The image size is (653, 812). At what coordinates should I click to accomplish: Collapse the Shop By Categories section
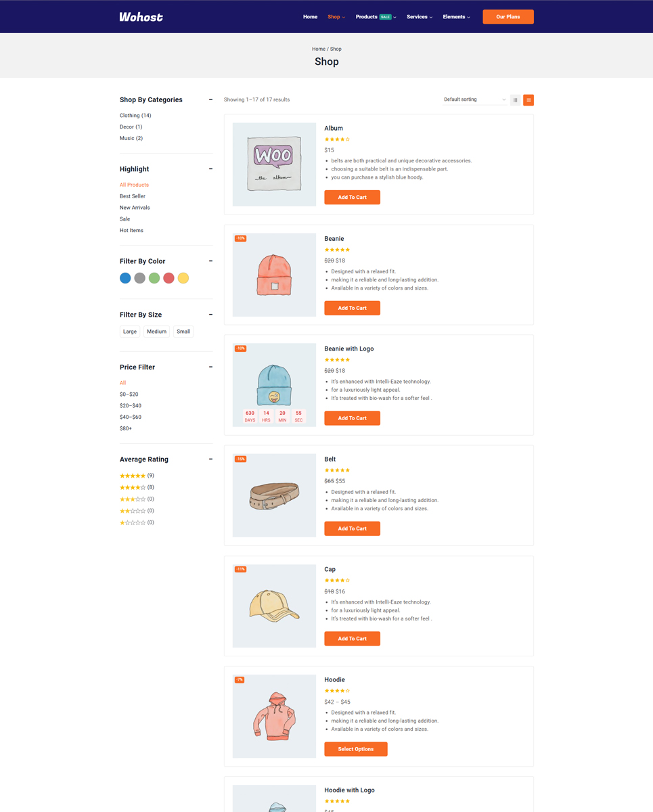pos(210,99)
